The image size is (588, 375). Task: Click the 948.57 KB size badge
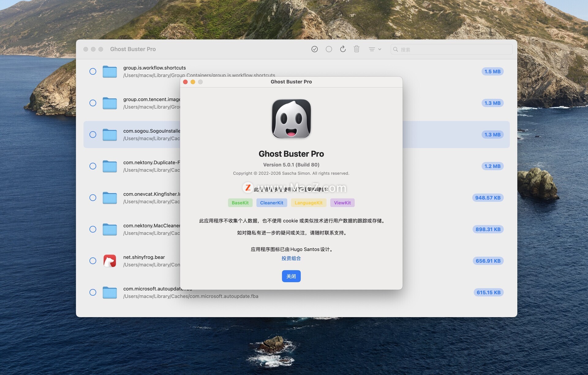(488, 198)
